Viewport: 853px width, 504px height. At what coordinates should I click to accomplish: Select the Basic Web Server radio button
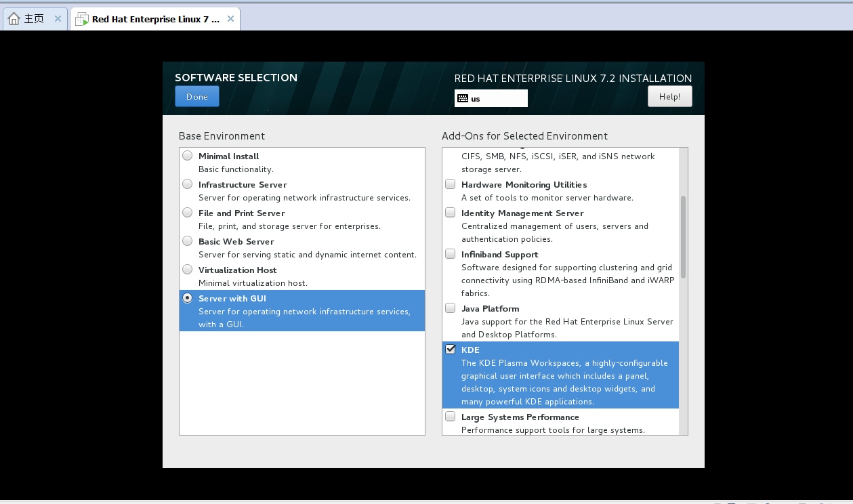(x=188, y=241)
